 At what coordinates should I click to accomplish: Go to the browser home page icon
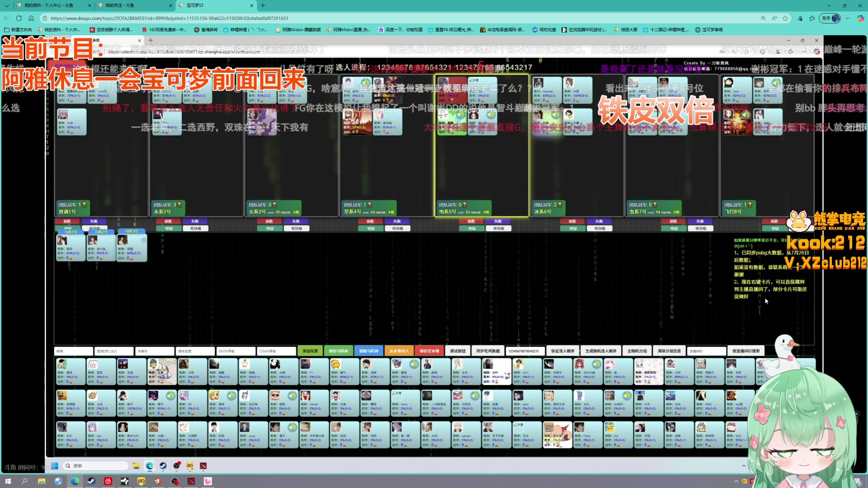tap(31, 18)
